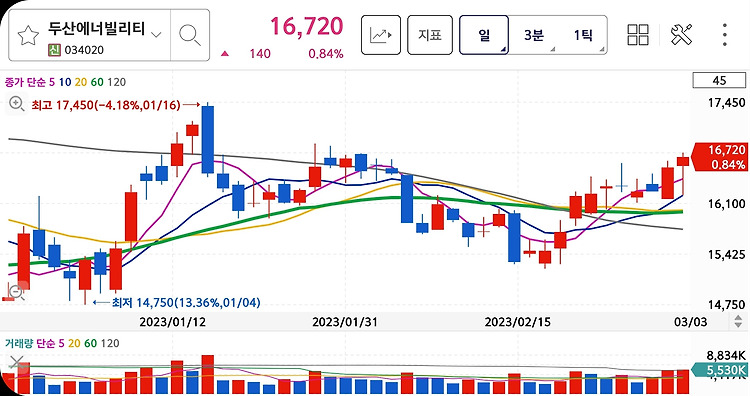Edit the candle count field showing 45
Screen dimensions: 750x396
[719, 80]
